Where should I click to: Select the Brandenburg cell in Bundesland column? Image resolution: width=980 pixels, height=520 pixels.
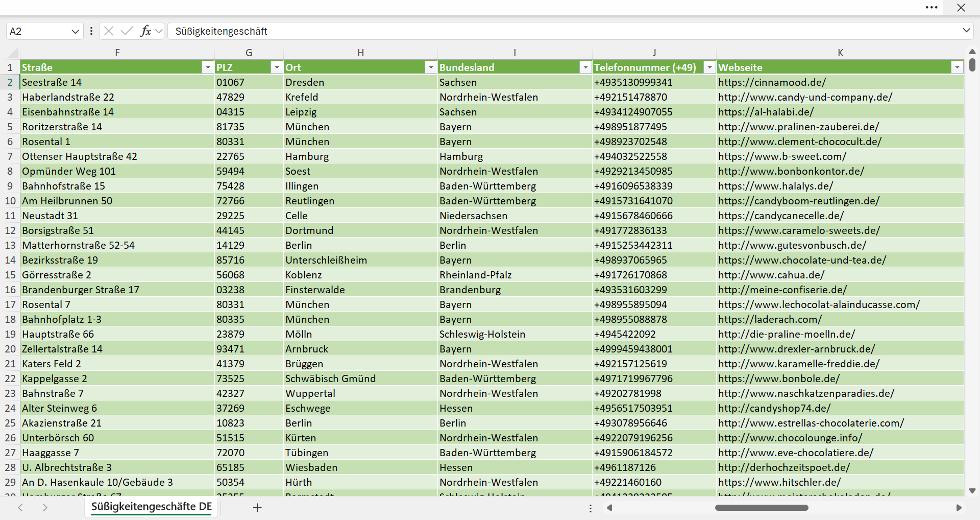[515, 290]
